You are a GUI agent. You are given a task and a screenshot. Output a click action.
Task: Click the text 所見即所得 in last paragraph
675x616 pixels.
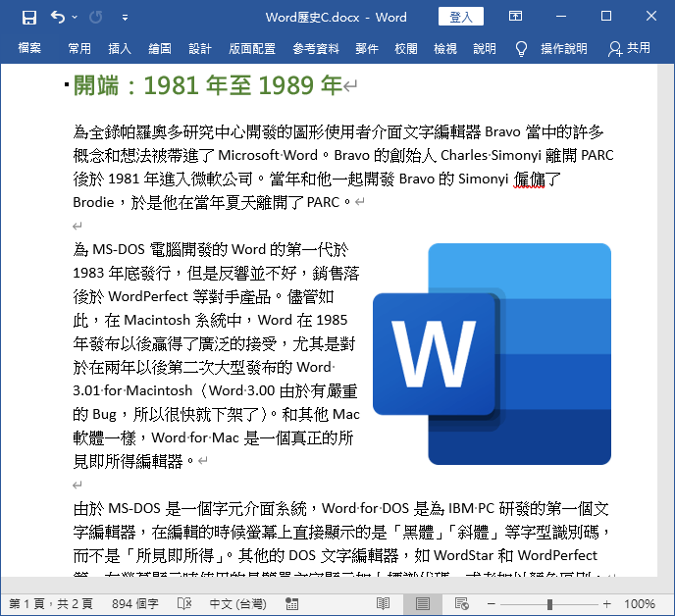click(x=176, y=556)
